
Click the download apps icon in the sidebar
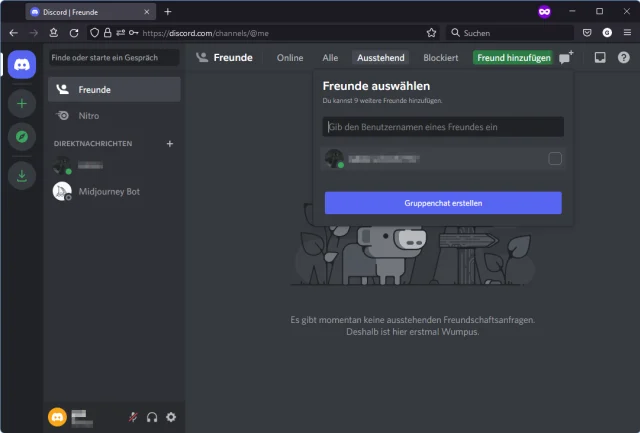[21, 175]
